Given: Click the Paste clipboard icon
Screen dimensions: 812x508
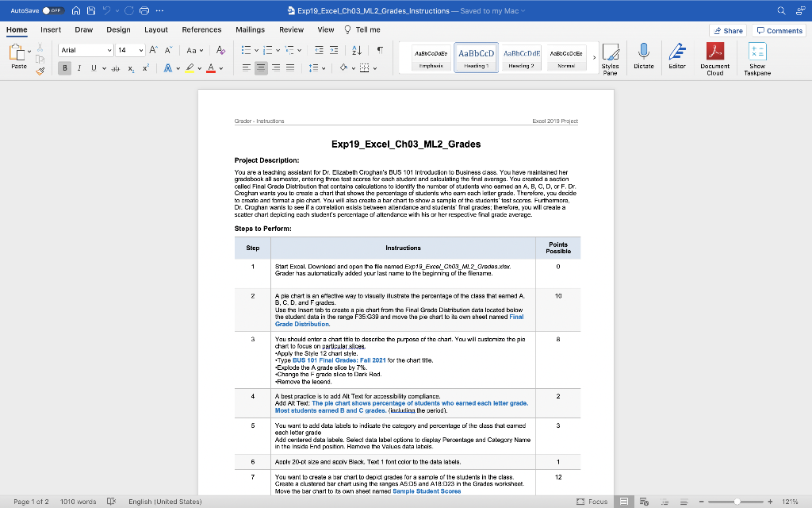Looking at the screenshot, I should point(17,52).
